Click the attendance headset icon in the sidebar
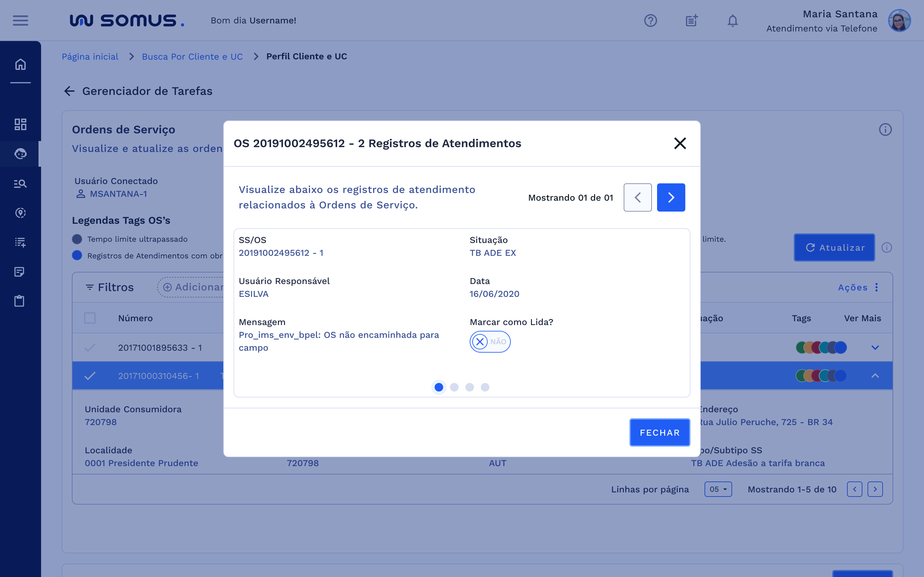This screenshot has height=577, width=924. (x=20, y=154)
